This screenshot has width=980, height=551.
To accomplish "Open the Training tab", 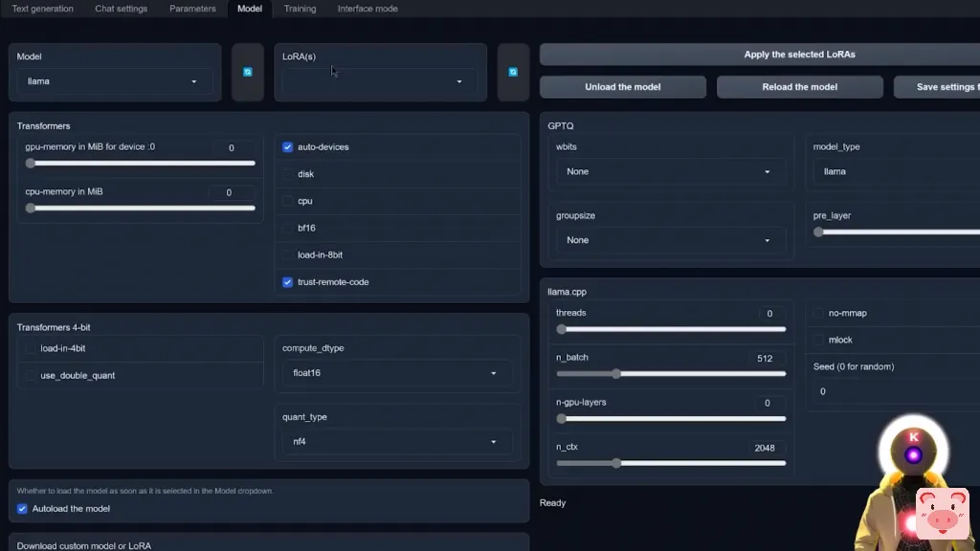I will tap(300, 9).
